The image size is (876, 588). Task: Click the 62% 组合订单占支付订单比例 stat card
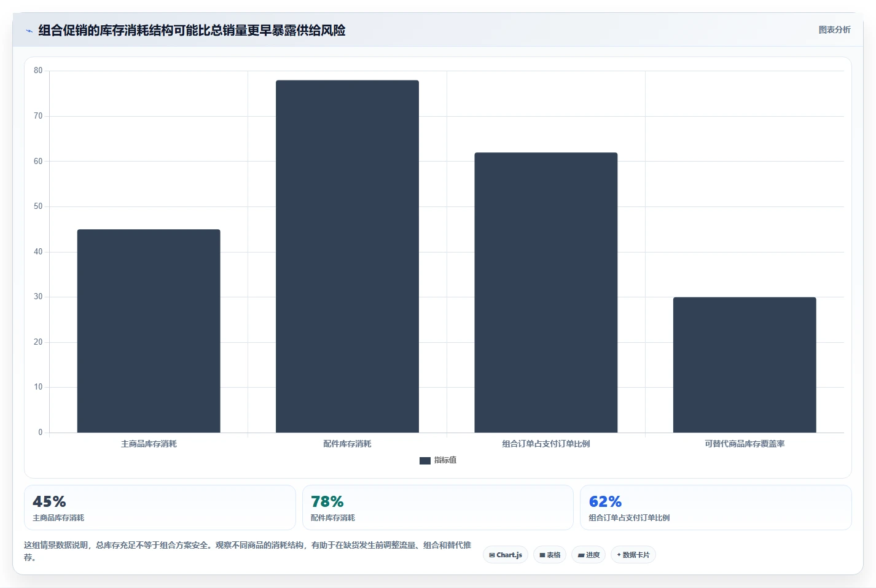pos(716,508)
